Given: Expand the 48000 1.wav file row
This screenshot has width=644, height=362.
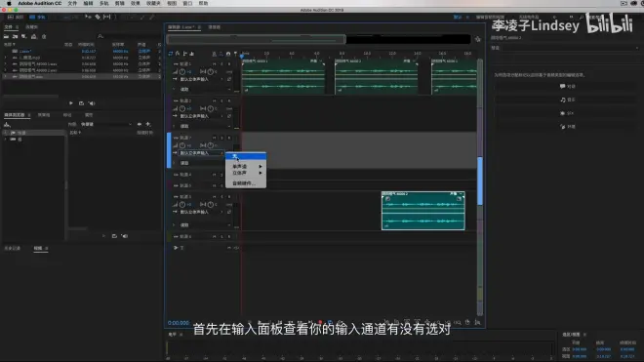Looking at the screenshot, I should coord(5,64).
